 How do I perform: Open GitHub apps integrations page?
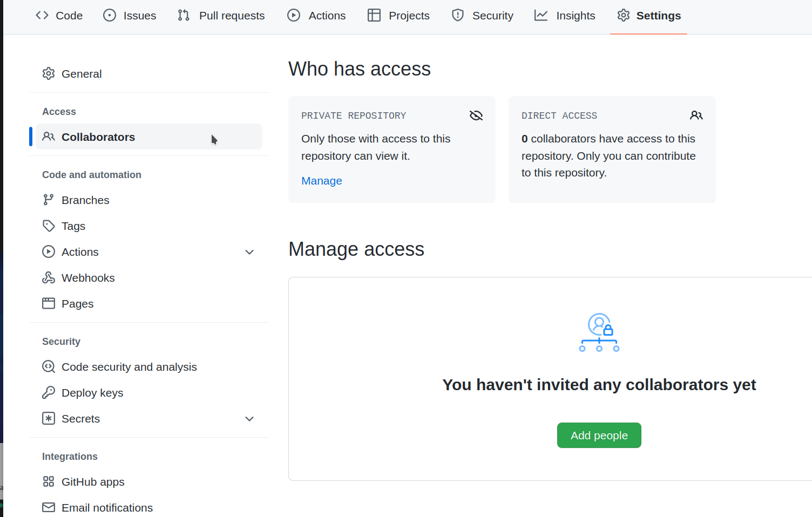coord(149,481)
